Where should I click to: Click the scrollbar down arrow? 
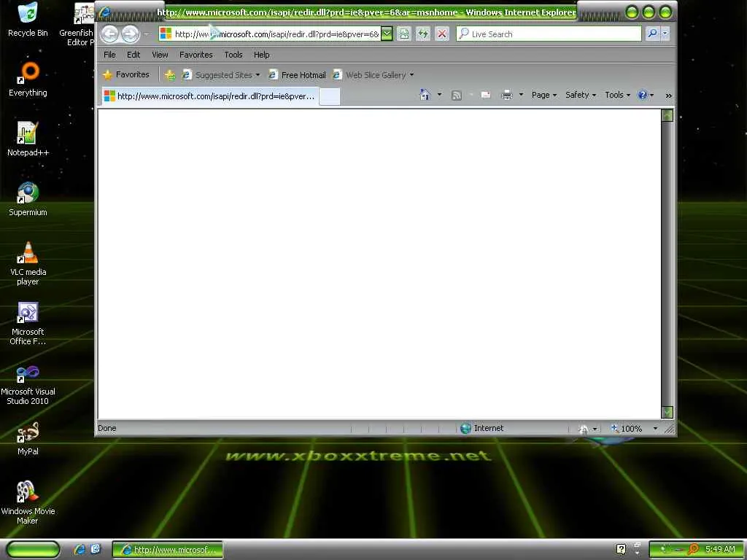[667, 413]
